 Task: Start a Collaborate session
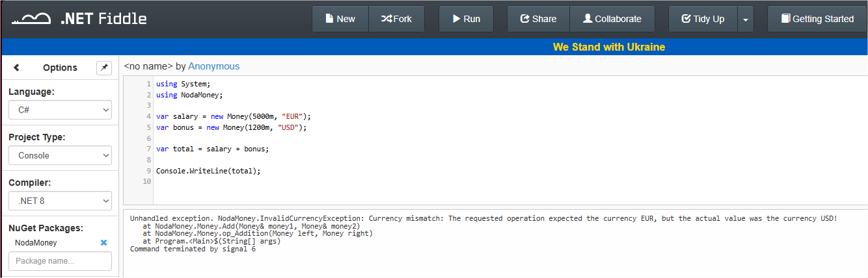pyautogui.click(x=612, y=19)
